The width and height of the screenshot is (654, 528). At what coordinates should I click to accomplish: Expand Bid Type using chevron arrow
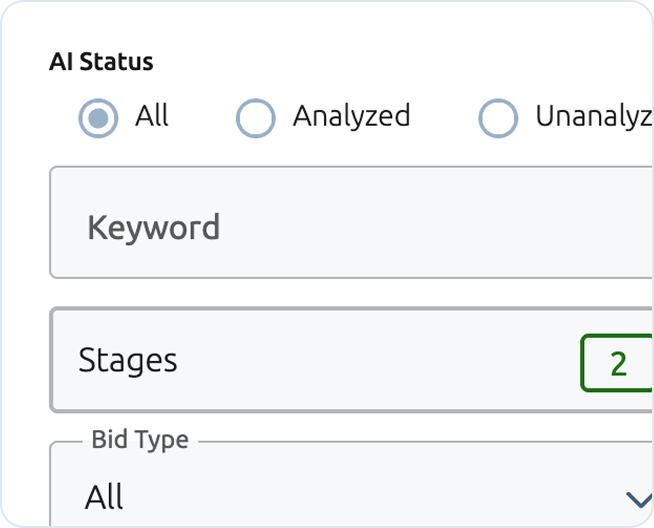[637, 498]
